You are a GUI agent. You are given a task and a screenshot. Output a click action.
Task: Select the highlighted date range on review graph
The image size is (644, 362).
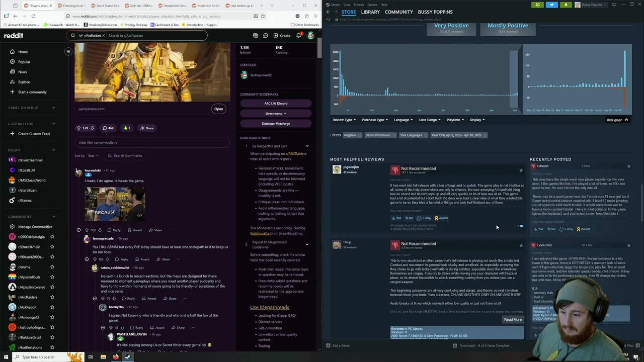click(514, 79)
